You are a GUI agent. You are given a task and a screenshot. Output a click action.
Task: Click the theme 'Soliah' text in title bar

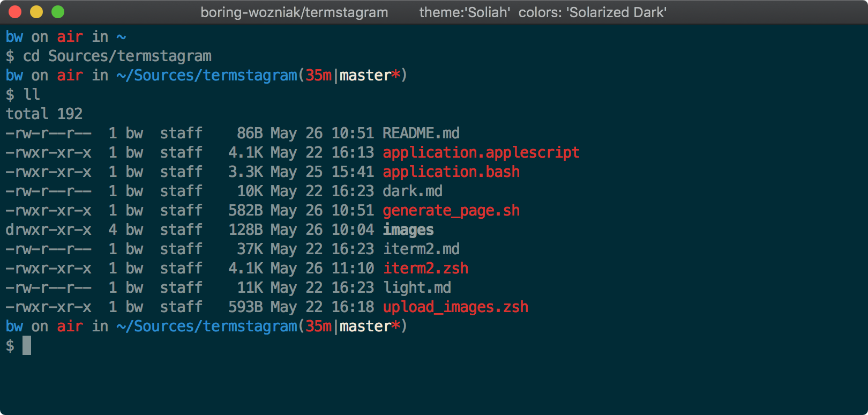click(464, 12)
